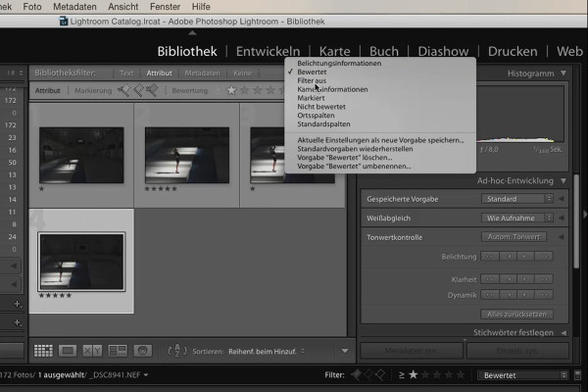588x392 pixels.
Task: Click Alles zurücksetzen button
Action: [516, 314]
